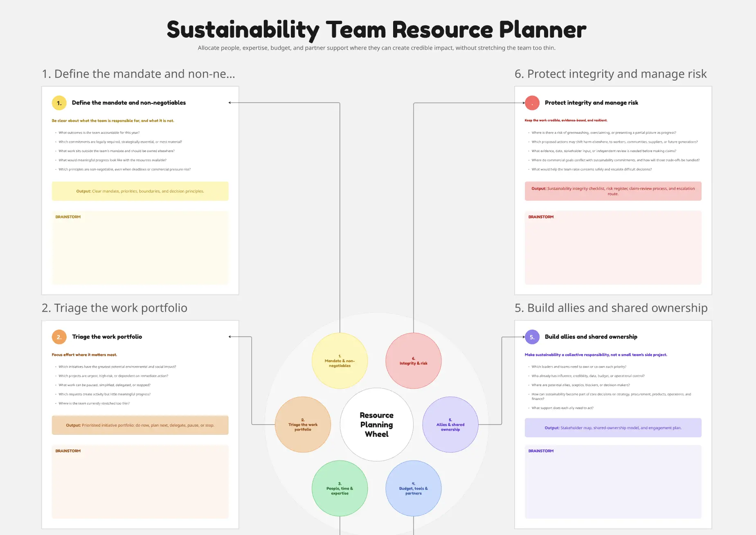Screen dimensions: 756x535
Task: Click the yellow Output box 'Clear mandate, priorities'
Action: click(x=140, y=191)
